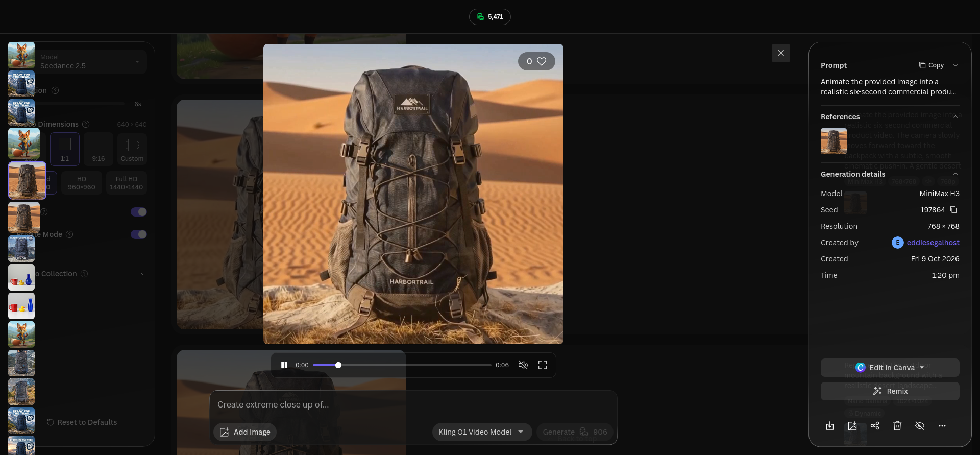
Task: Toggle the switch above Private Mode
Action: pos(139,212)
